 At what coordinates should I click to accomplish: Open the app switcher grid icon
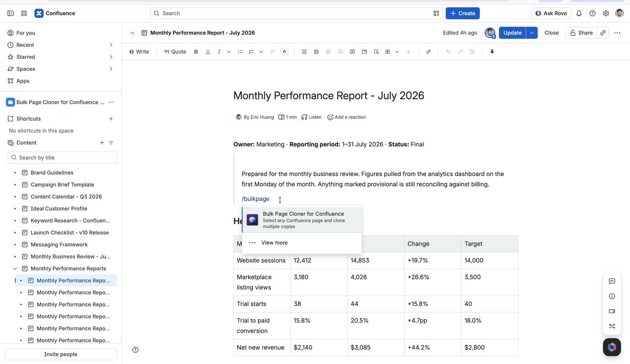[x=24, y=13]
